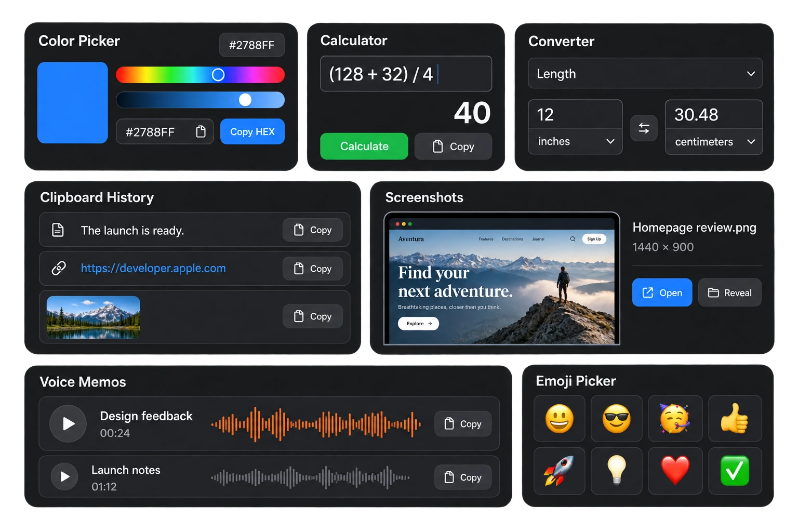Click the Launch notes gray waveform
Screen dimensions: 798x532
point(310,477)
